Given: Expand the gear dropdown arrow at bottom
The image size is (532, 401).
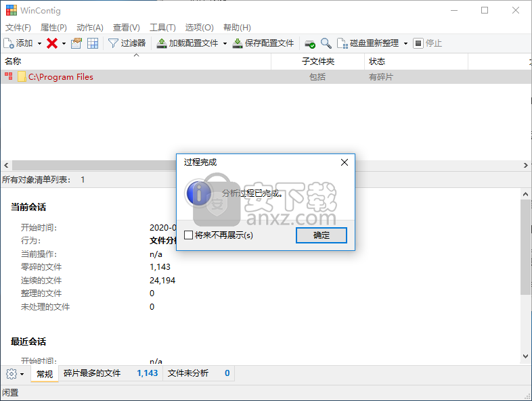Looking at the screenshot, I should click(22, 374).
